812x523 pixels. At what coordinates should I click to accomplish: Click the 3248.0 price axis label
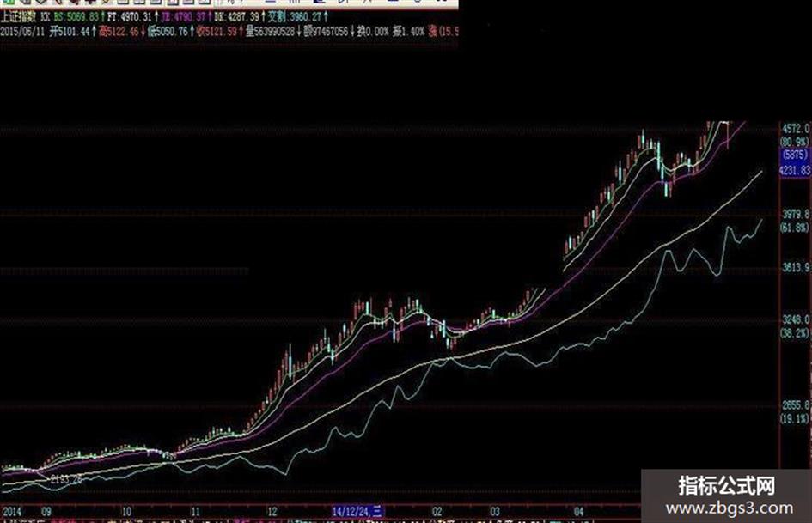point(796,319)
